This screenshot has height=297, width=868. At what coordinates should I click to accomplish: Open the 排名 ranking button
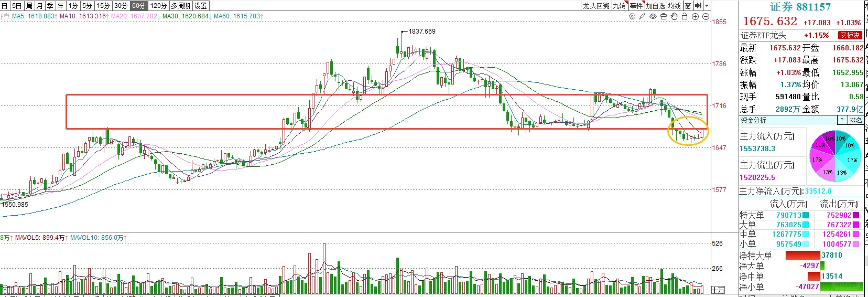point(856,120)
